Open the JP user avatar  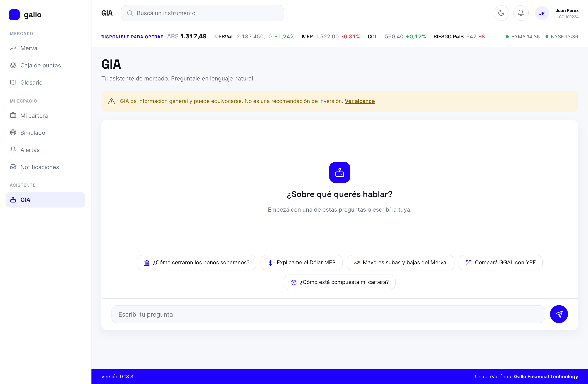click(x=542, y=13)
